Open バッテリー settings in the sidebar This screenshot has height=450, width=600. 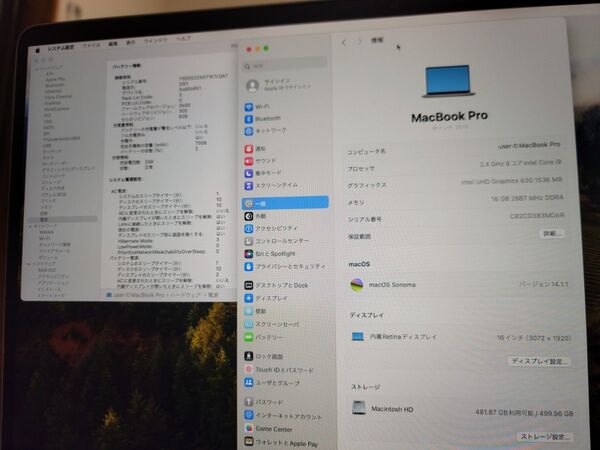[264, 337]
